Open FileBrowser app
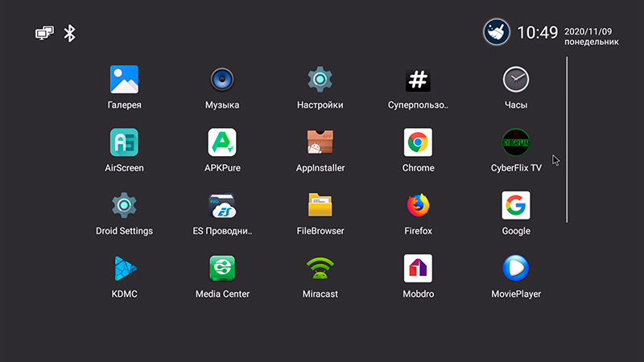644x362 pixels. point(320,205)
